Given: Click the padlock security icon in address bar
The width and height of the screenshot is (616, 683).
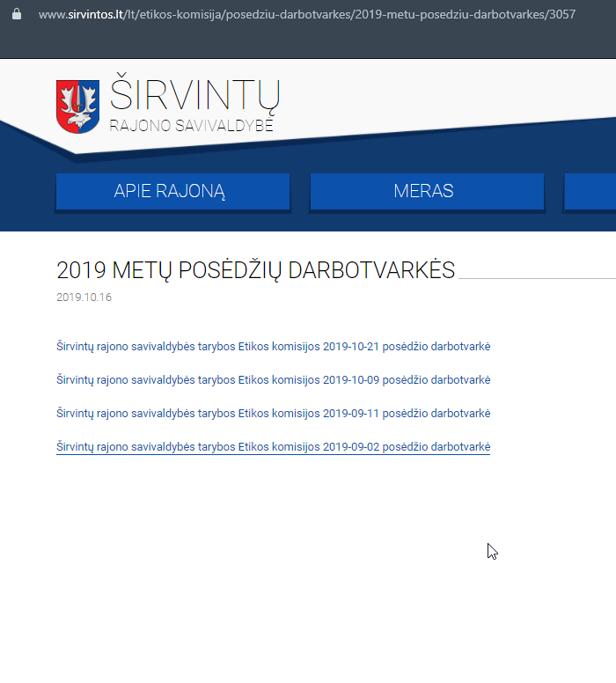Looking at the screenshot, I should (x=16, y=15).
